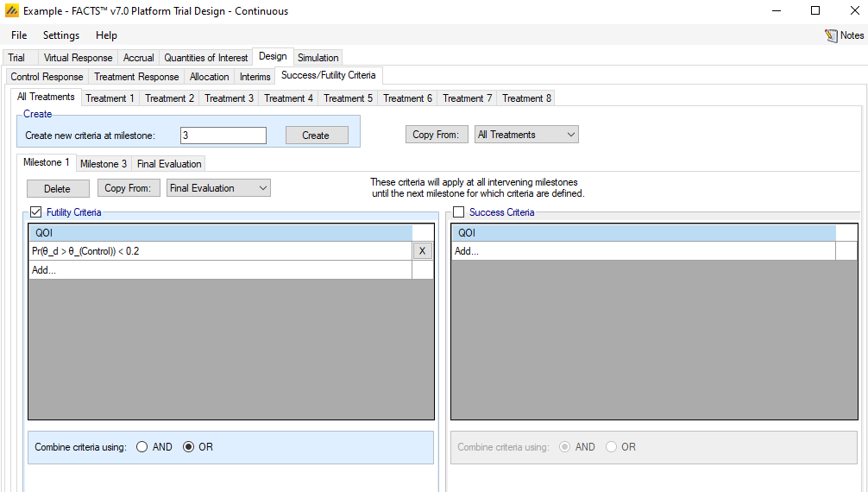Expand the Final Evaluation dropdown
Image resolution: width=868 pixels, height=492 pixels.
pyautogui.click(x=218, y=188)
